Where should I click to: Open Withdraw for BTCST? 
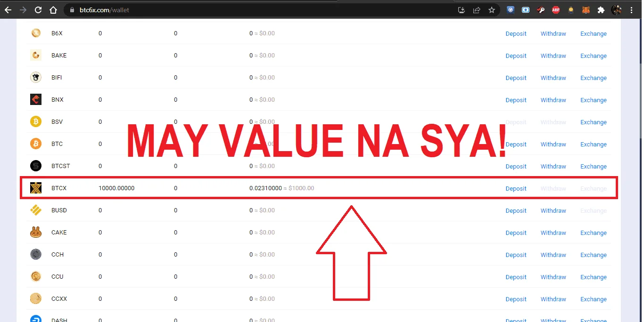click(553, 167)
